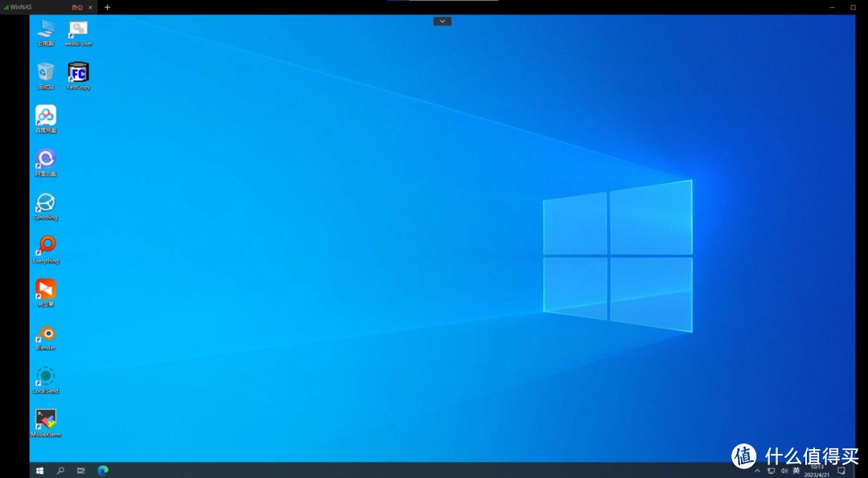Maximize the remote desktop client window
Screen dimensions: 868x478
(x=853, y=7)
